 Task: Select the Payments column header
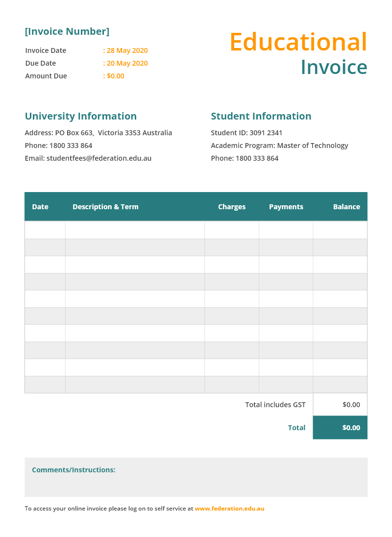pos(286,207)
